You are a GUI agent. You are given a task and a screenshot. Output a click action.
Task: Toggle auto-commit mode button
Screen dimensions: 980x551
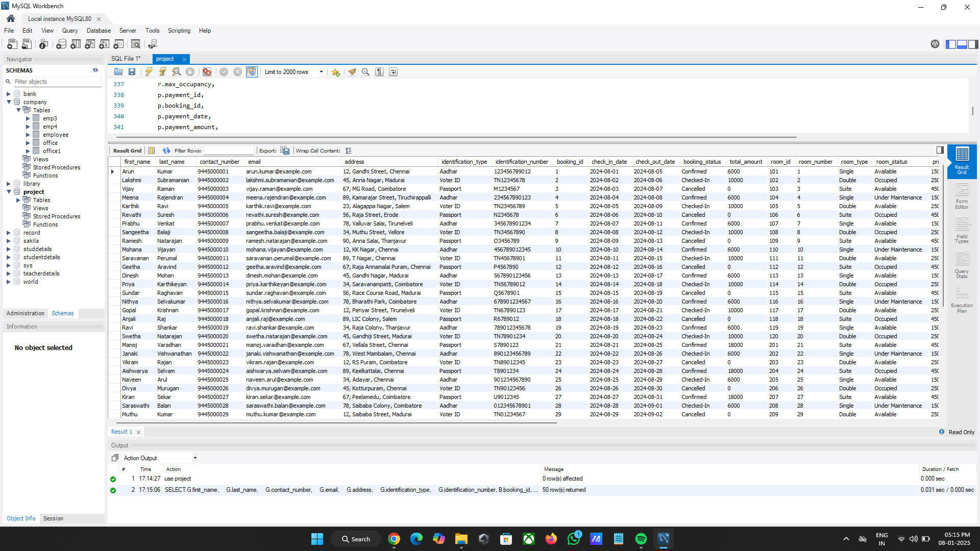[252, 72]
